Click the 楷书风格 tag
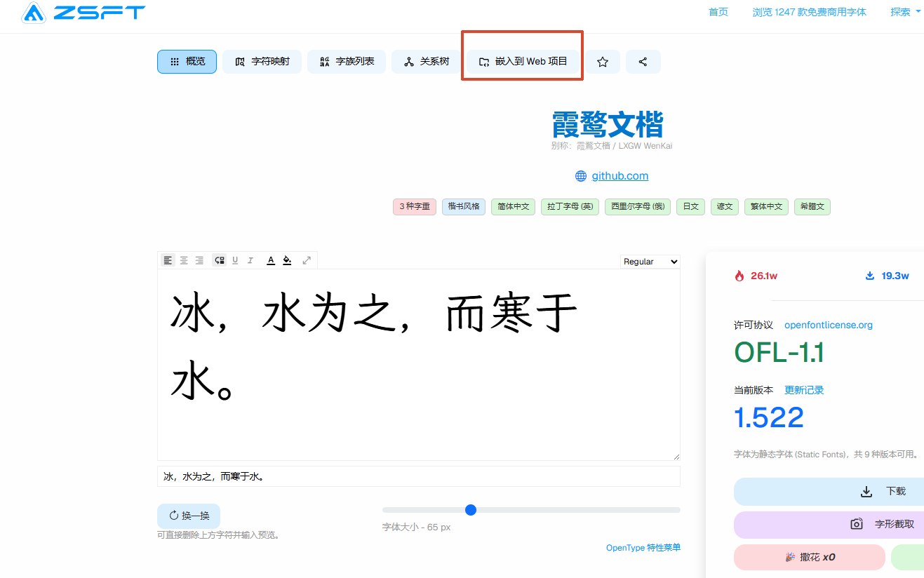This screenshot has height=578, width=924. click(464, 207)
